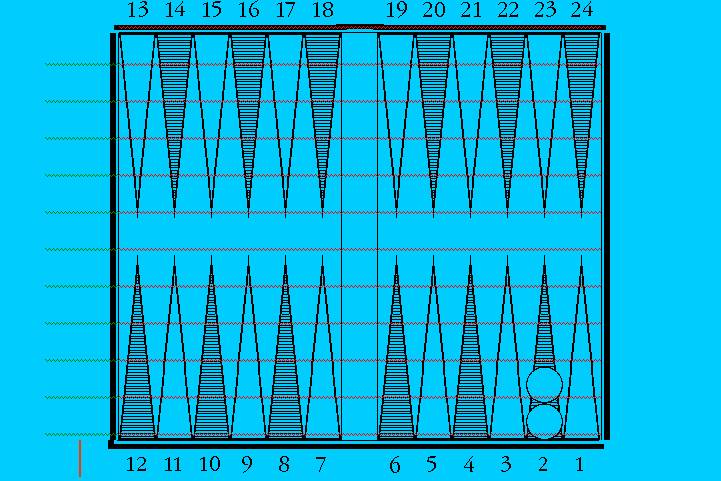The image size is (721, 481).
Task: Pick the hollow triangle of point 17
Action: click(x=286, y=126)
